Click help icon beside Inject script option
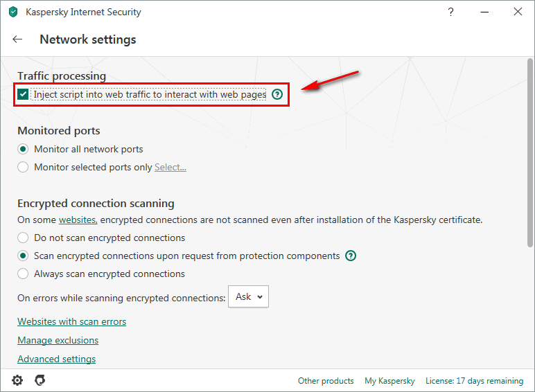Screen dimensions: 535x392 (x=277, y=94)
